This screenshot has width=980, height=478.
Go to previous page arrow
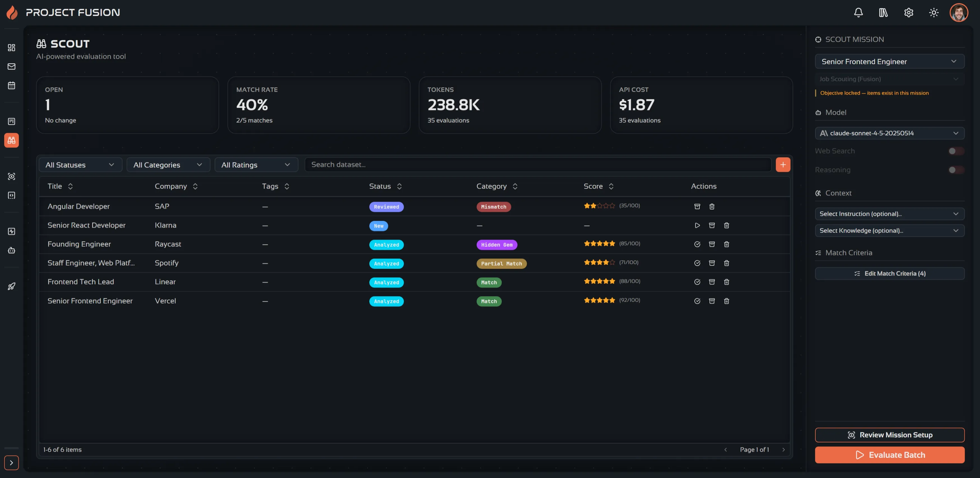pyautogui.click(x=725, y=449)
